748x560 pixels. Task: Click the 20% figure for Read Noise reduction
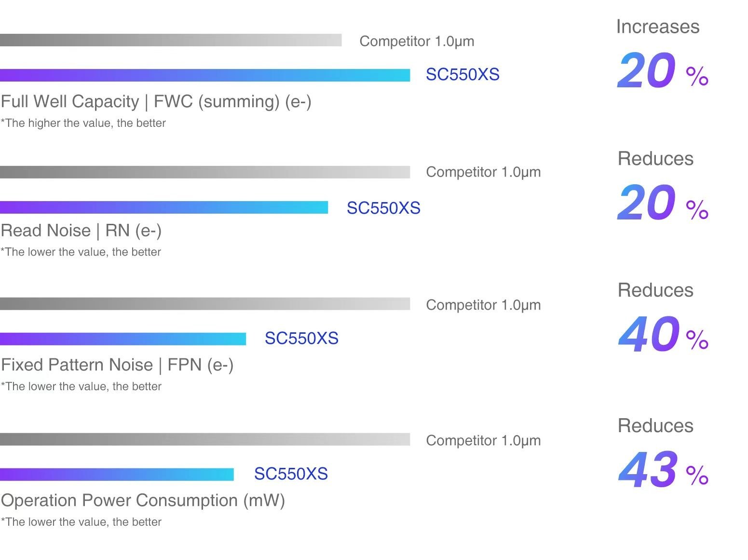tap(662, 203)
